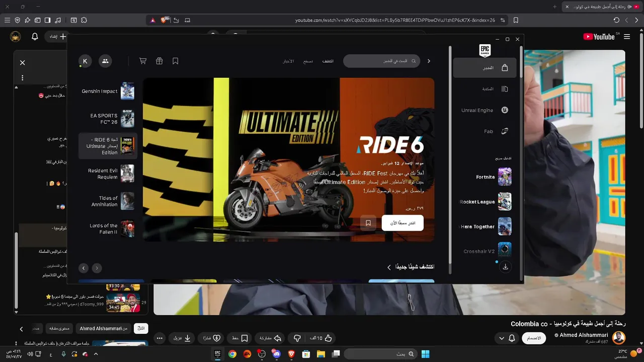
Task: Open more actions ellipsis under video
Action: click(x=159, y=338)
